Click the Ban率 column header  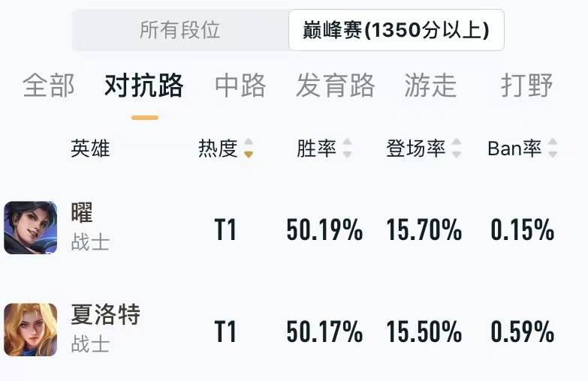[x=514, y=148]
